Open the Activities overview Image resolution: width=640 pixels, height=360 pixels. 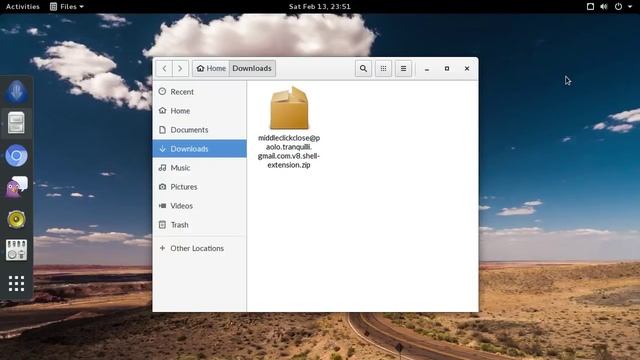tap(23, 7)
